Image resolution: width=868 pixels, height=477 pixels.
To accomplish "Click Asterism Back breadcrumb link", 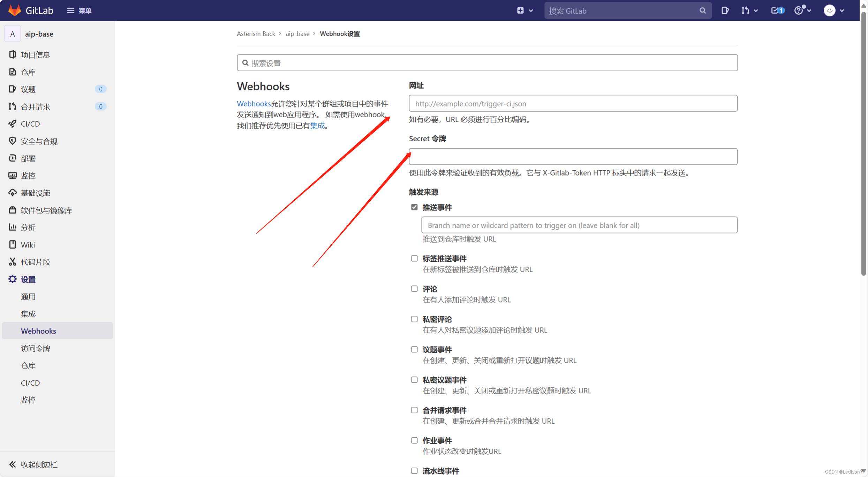I will coord(256,33).
